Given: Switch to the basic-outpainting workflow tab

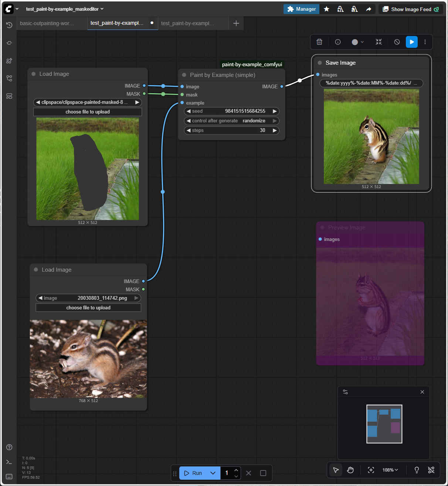Looking at the screenshot, I should coord(47,23).
